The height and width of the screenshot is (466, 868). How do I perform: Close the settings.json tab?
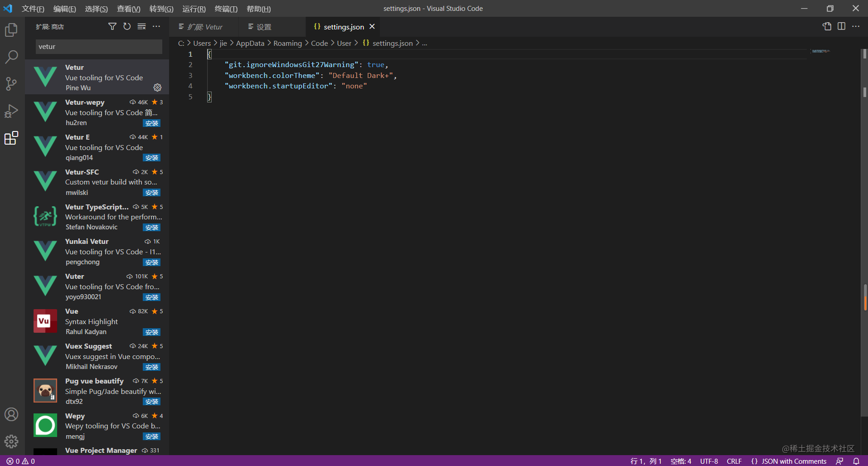point(372,27)
